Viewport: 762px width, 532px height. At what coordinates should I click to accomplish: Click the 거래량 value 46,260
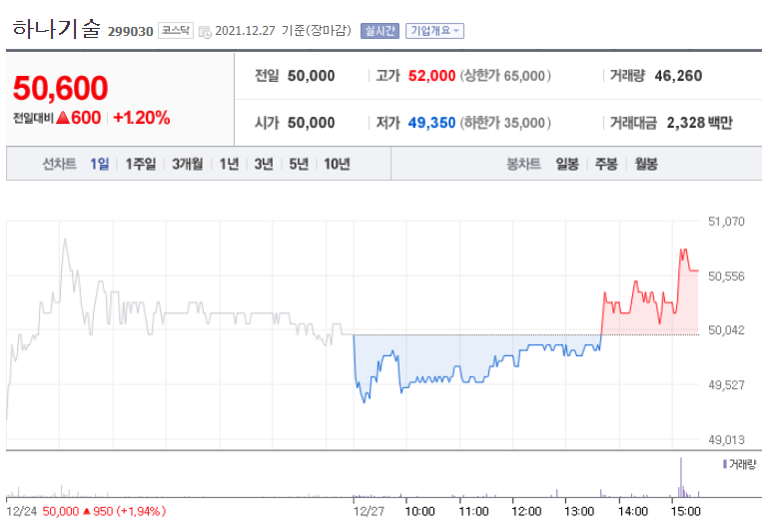678,76
